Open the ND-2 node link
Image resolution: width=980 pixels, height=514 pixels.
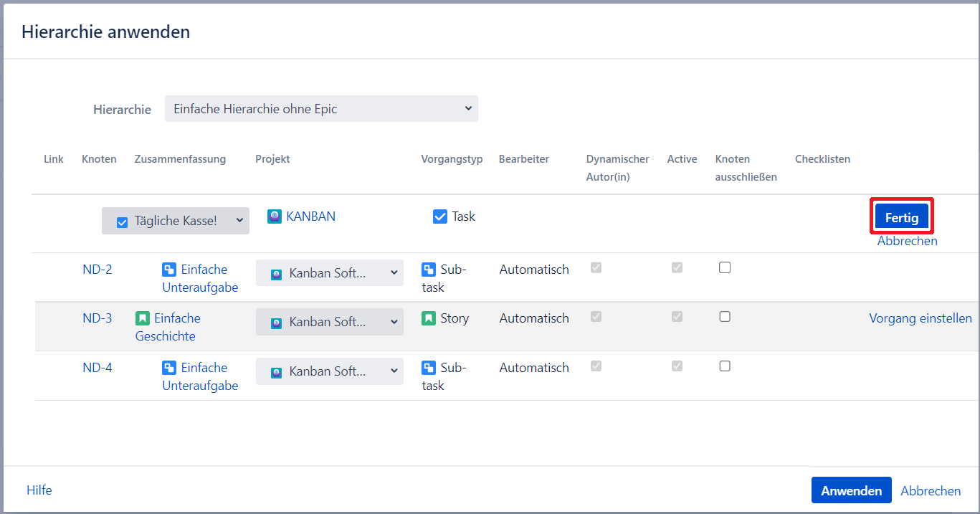tap(97, 270)
